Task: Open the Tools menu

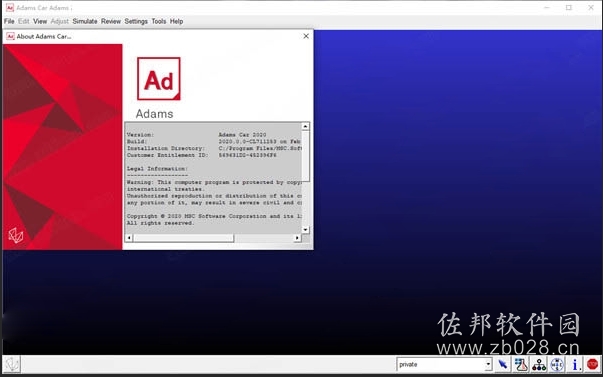Action: 158,21
